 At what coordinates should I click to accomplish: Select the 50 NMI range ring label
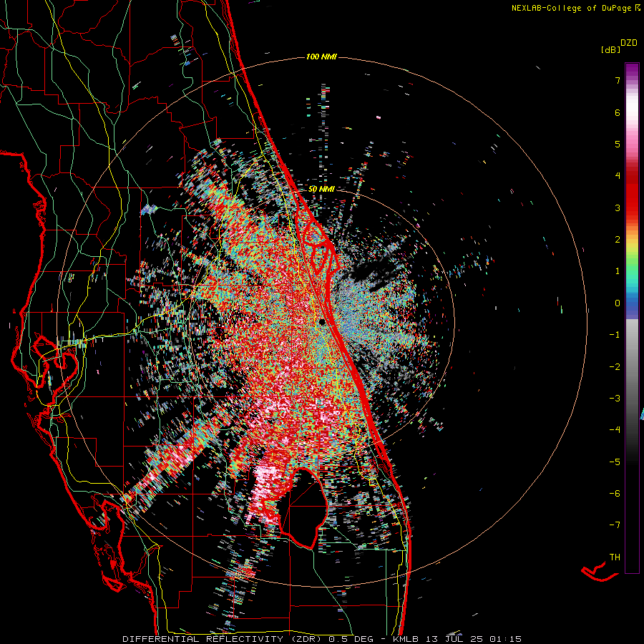321,189
